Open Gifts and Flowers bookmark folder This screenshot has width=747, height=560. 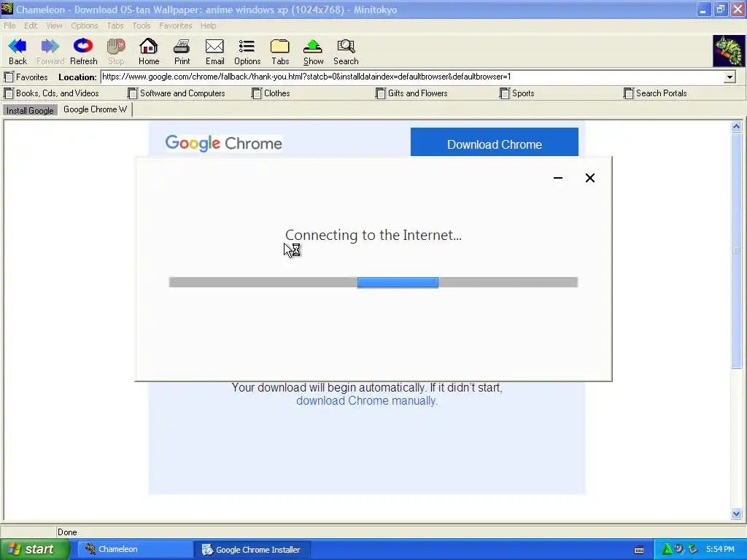click(411, 93)
